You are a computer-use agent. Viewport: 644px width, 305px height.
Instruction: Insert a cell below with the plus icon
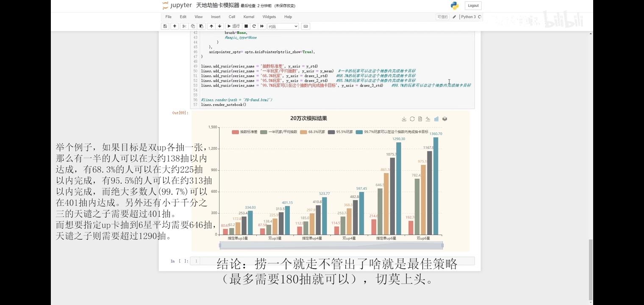(x=175, y=26)
